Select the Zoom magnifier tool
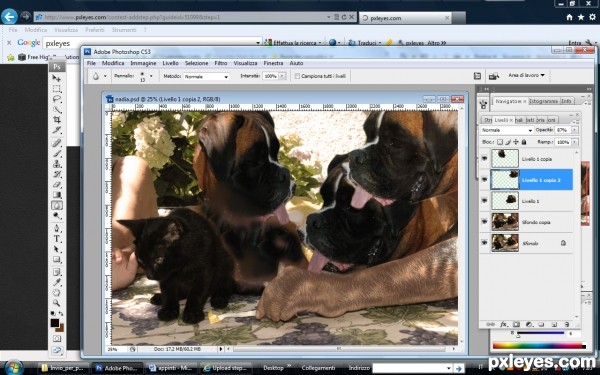The image size is (600, 375). 57,303
